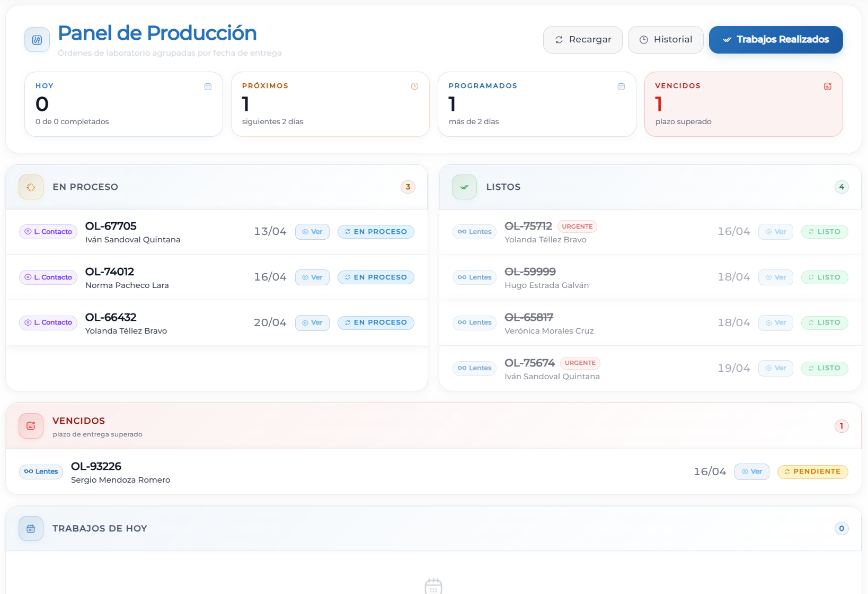Screen dimensions: 868x594
Task: Click the URGENTE badge on OL-75674
Action: point(580,363)
